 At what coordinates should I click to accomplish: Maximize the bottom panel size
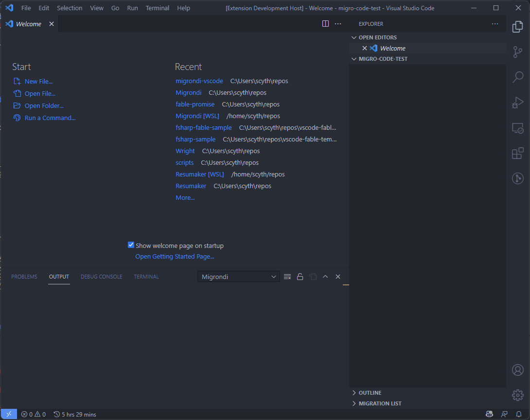pos(325,277)
